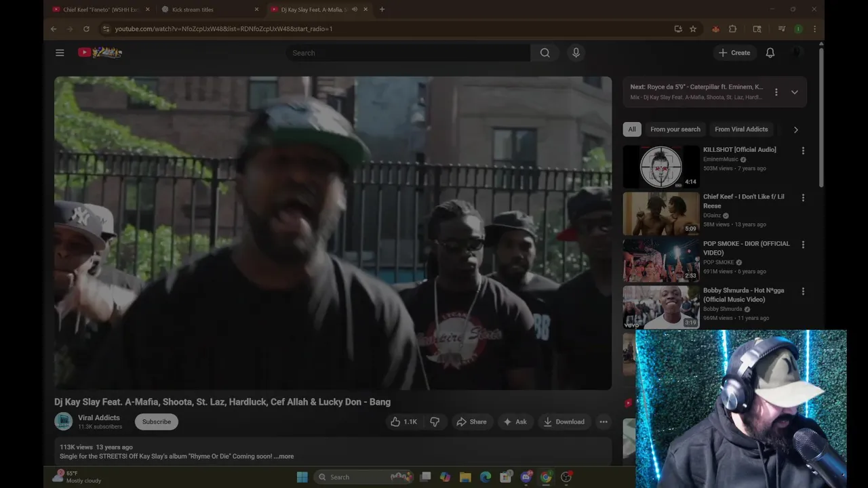Install app icon in address bar
The width and height of the screenshot is (868, 488).
(678, 29)
